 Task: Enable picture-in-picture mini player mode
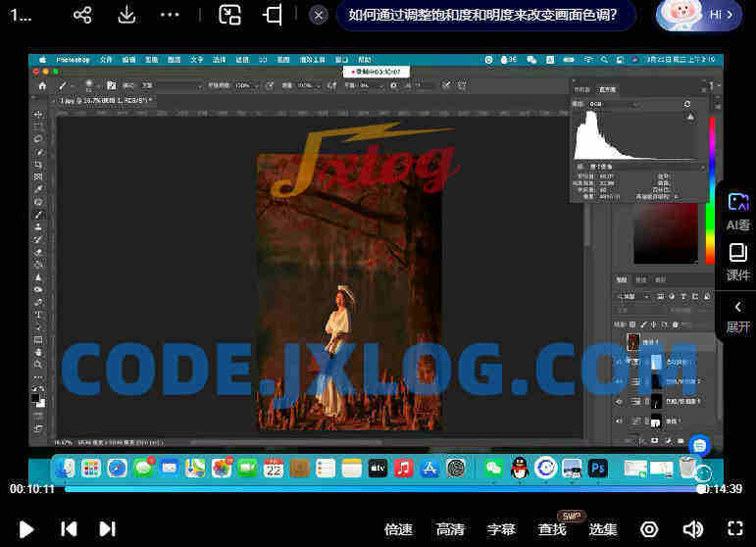tap(229, 15)
